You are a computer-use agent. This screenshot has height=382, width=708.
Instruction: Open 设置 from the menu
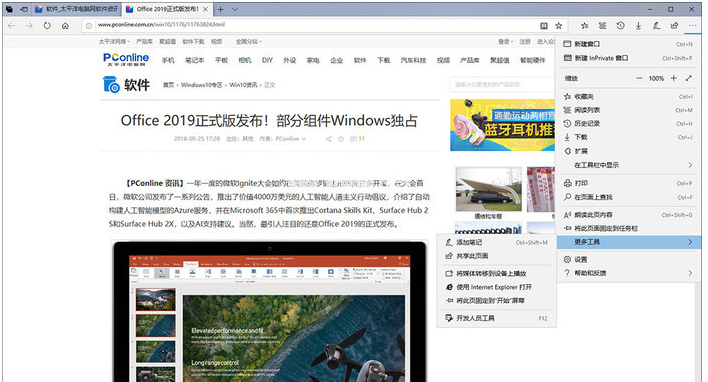coord(628,259)
